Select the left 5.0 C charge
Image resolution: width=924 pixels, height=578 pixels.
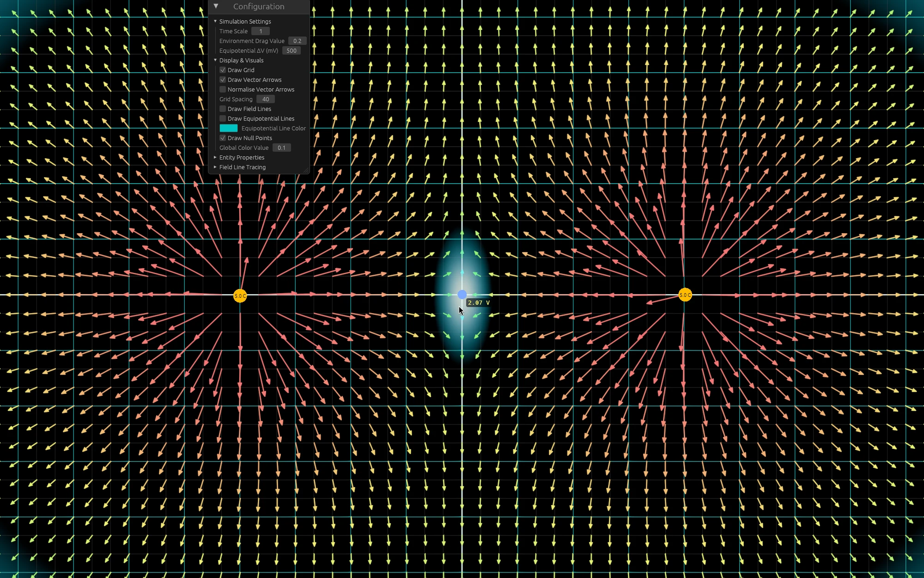240,296
